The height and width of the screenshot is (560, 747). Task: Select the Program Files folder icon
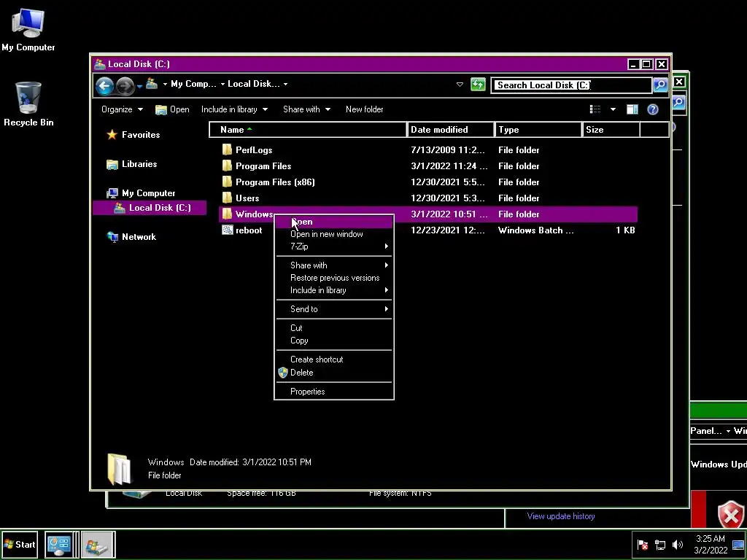coord(228,166)
